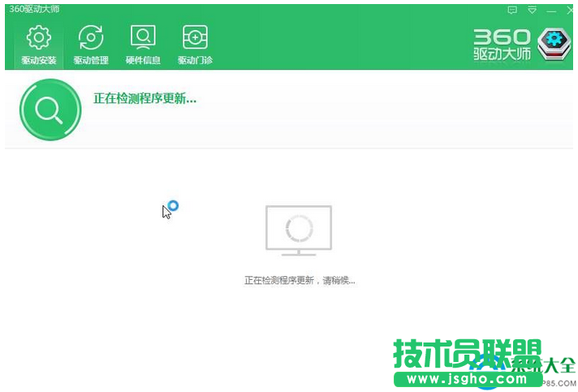Open the main menu dropdown icon in title bar

pos(532,10)
